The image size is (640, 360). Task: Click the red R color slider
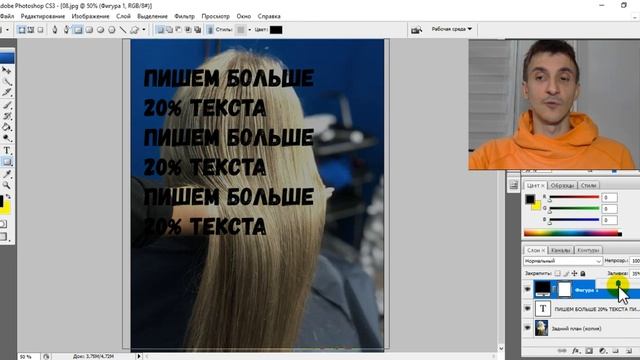click(x=574, y=198)
